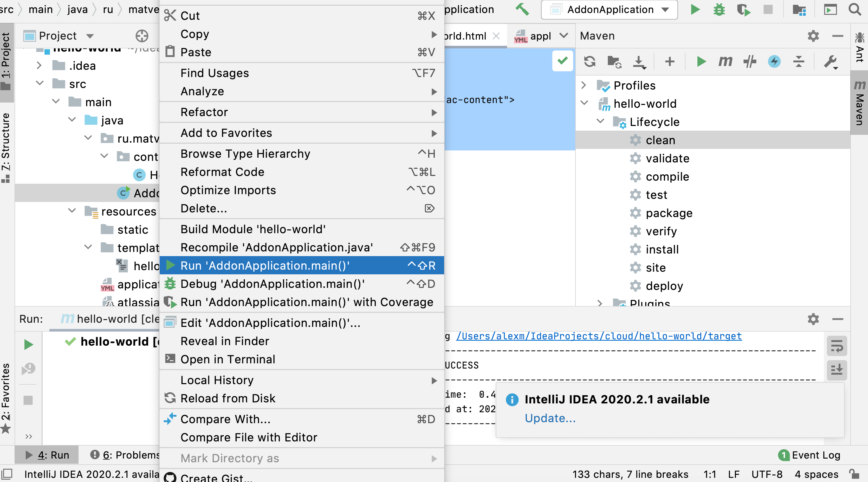The width and height of the screenshot is (868, 482).
Task: Close the hello-world.html editor tab
Action: point(496,36)
